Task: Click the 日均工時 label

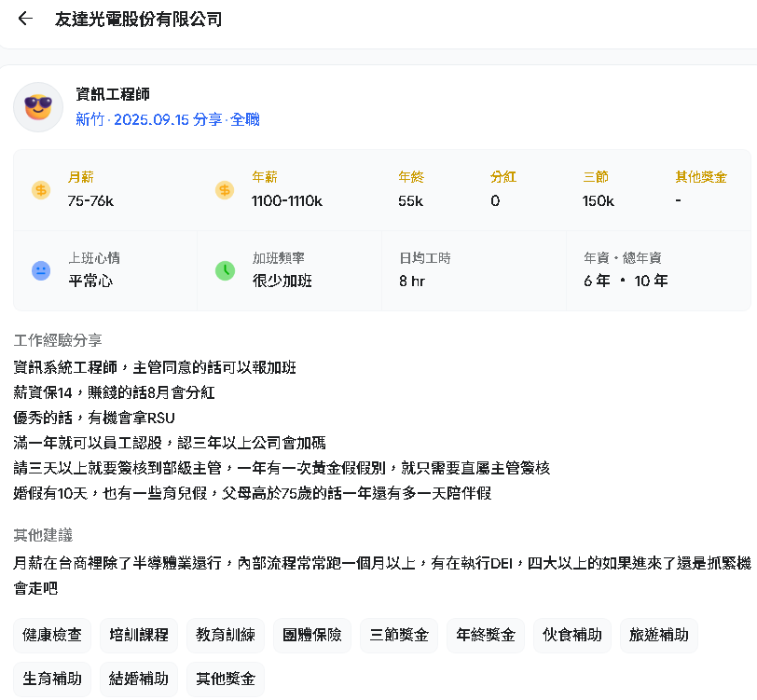Action: [425, 258]
